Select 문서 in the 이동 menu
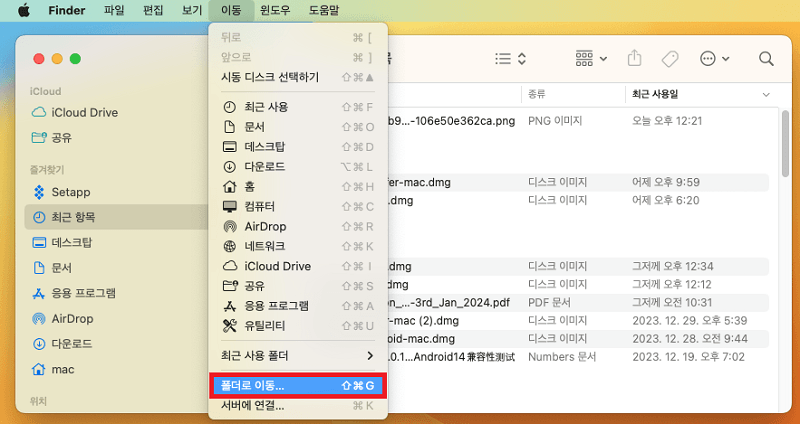Screen dimensions: 800x424 tap(298, 127)
